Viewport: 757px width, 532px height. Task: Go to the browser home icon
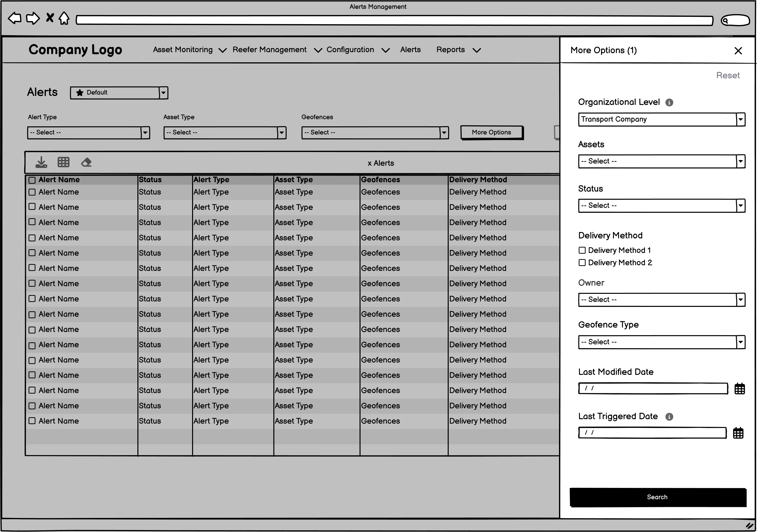(64, 18)
